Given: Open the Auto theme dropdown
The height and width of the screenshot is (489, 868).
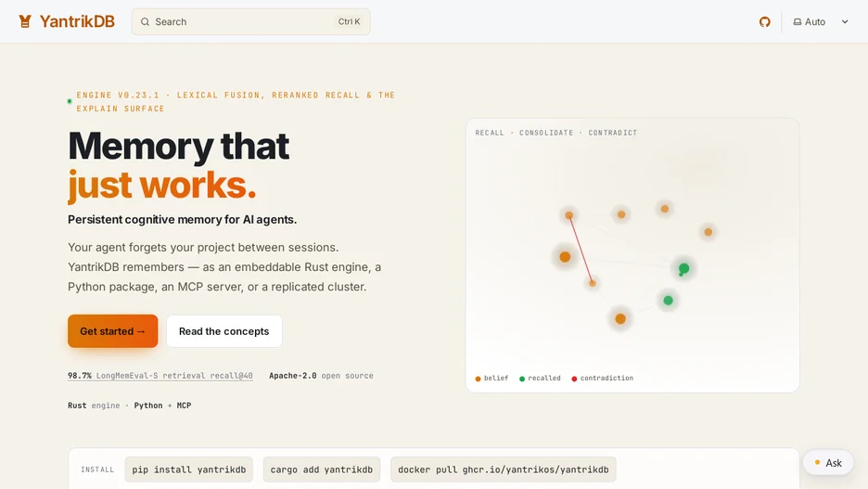Looking at the screenshot, I should [x=821, y=21].
